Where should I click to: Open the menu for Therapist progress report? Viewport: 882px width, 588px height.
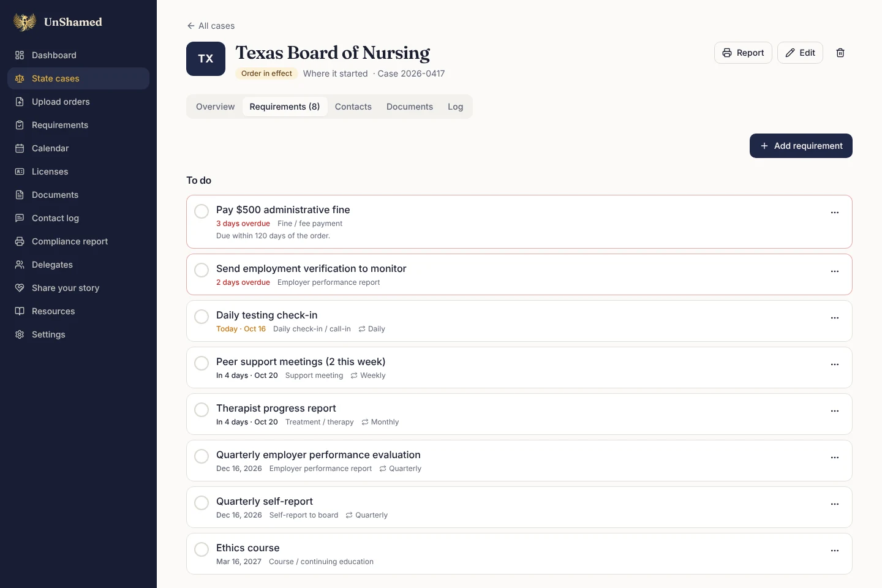pos(835,411)
